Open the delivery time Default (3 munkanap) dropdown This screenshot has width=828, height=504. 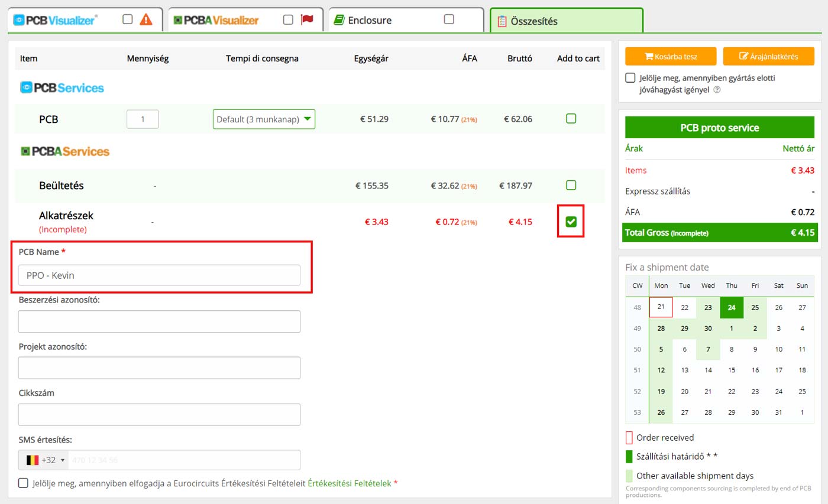[x=264, y=119]
